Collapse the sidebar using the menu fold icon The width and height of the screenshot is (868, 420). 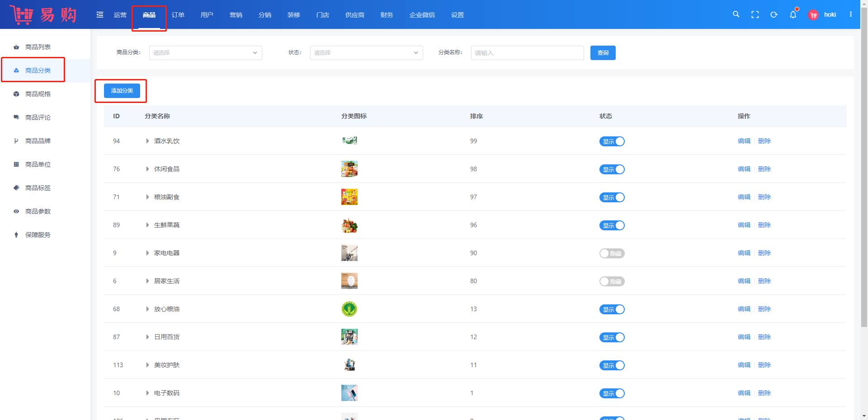tap(100, 15)
